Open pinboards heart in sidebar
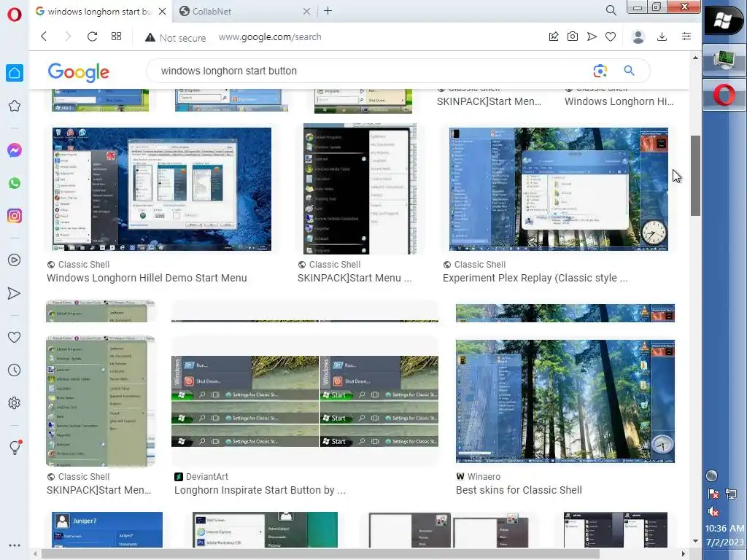 [15, 337]
